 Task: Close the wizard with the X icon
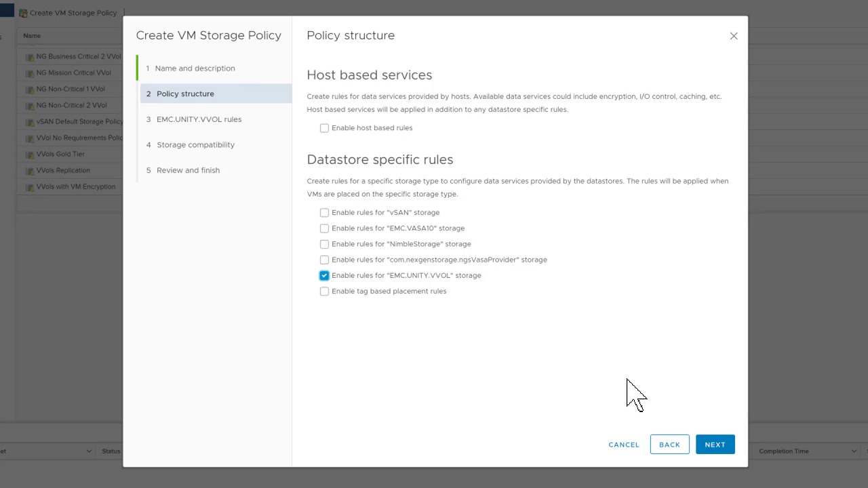coord(733,36)
